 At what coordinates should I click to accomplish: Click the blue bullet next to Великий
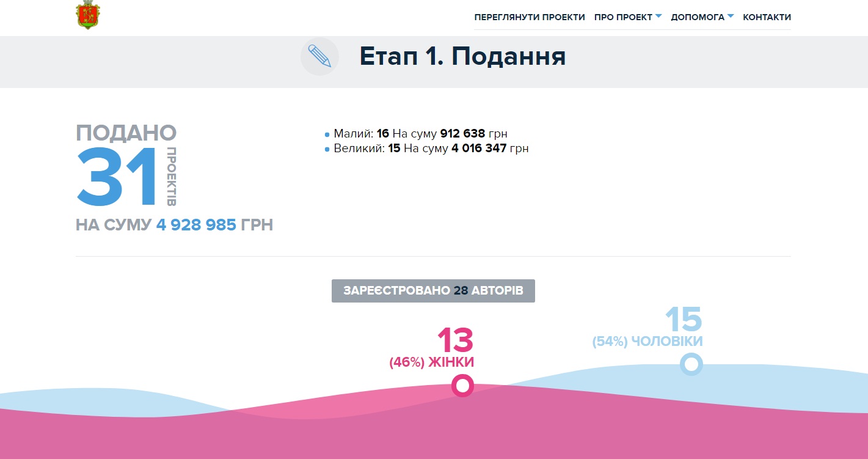[327, 149]
